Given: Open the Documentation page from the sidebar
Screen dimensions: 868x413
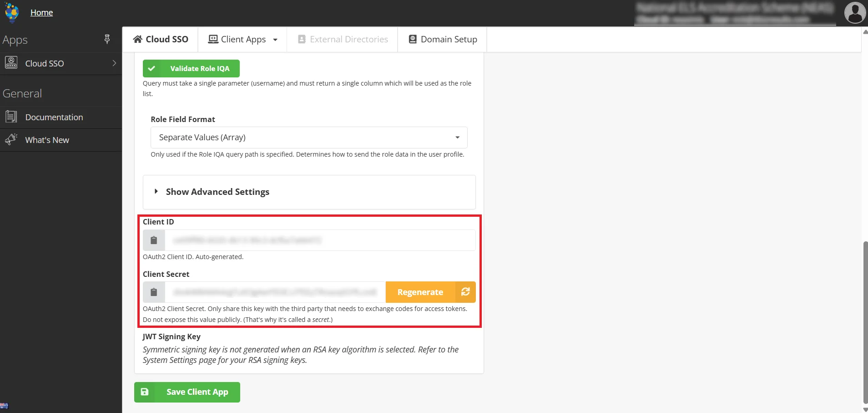Looking at the screenshot, I should 55,117.
